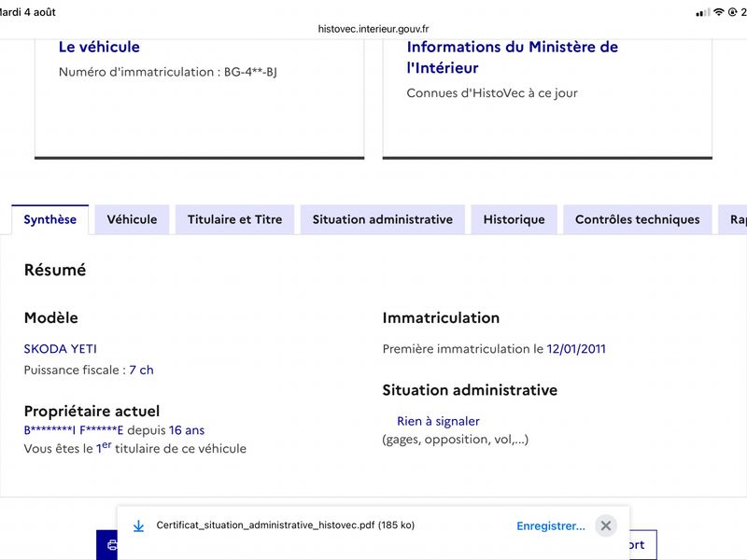Click Enregistrer... to save the PDF
Viewport: 747px width, 560px height.
point(551,526)
